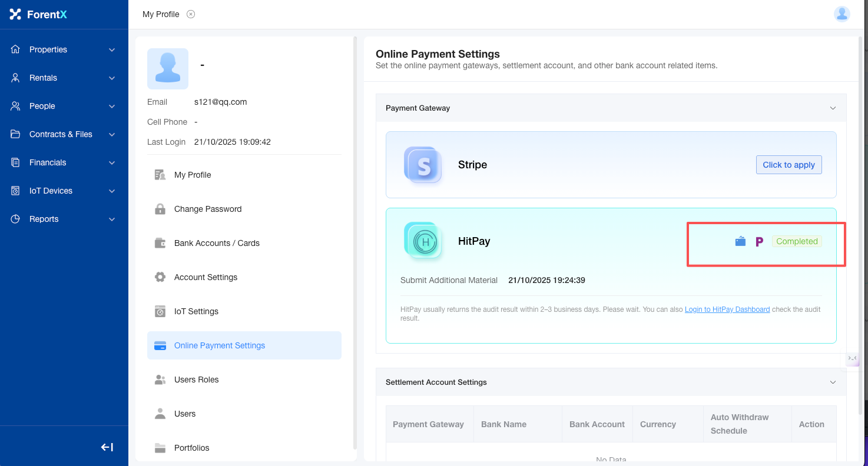Click the ForentX logo

point(39,14)
